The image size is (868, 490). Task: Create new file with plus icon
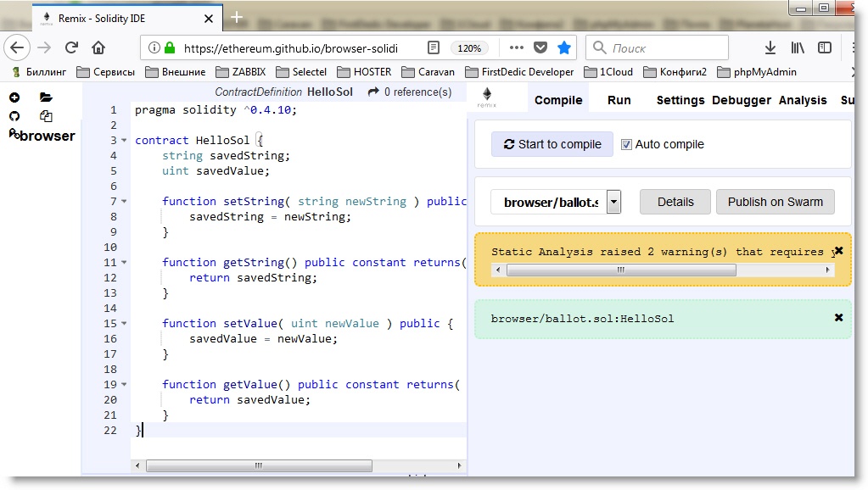[x=14, y=97]
